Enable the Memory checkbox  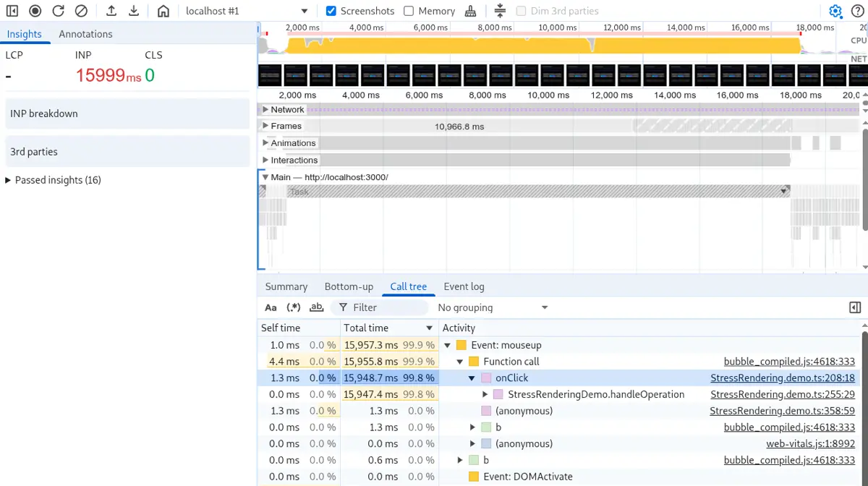tap(409, 11)
